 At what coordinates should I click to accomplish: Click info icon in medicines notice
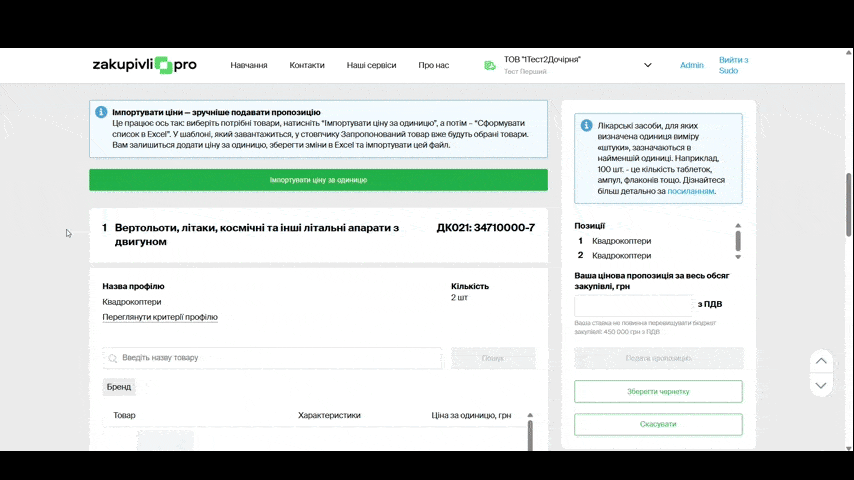(x=586, y=125)
